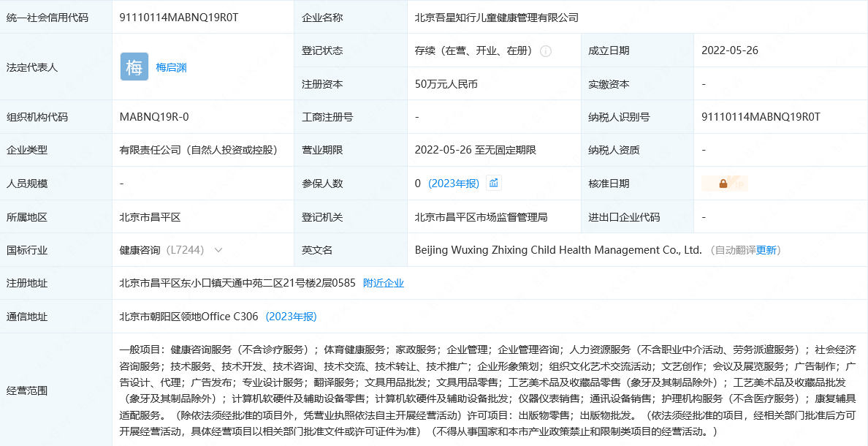Viewport: 868px width, 446px height.
Task: Click the establishment date 2022-05-26 beside 成立日期
Action: (x=730, y=50)
